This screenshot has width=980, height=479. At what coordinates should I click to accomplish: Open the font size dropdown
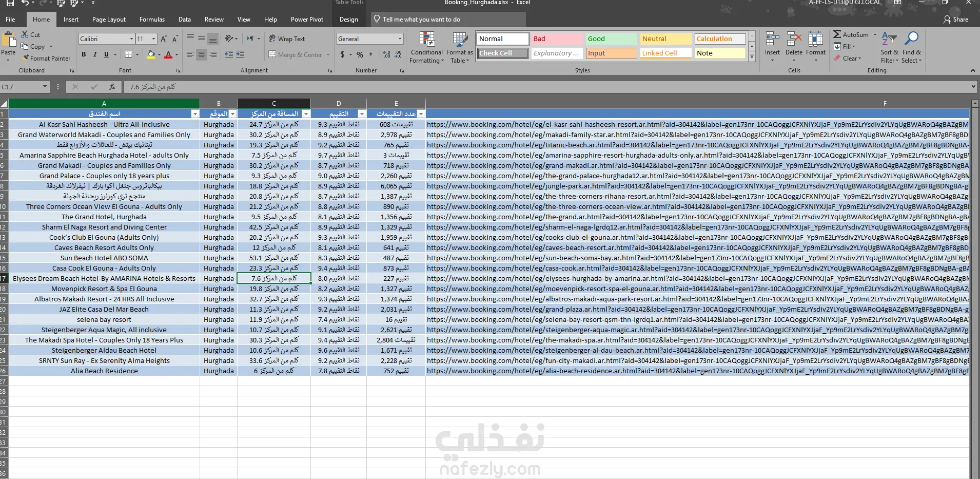pyautogui.click(x=153, y=39)
